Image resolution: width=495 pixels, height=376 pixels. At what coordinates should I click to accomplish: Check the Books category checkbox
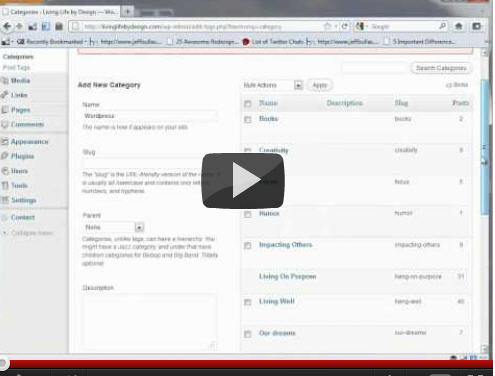[x=248, y=119]
